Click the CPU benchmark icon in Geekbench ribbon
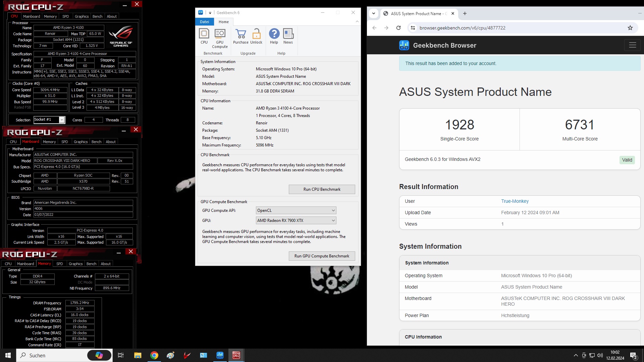 (204, 36)
